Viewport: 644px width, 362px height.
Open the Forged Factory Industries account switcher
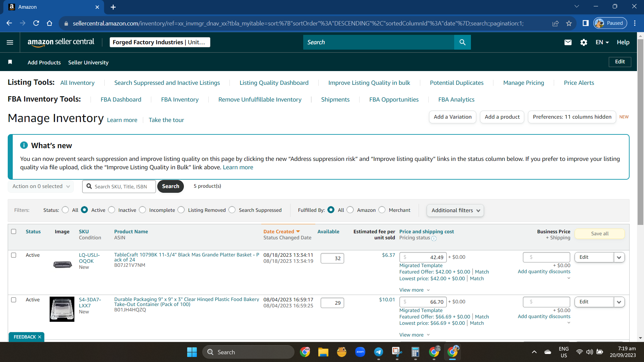click(160, 42)
